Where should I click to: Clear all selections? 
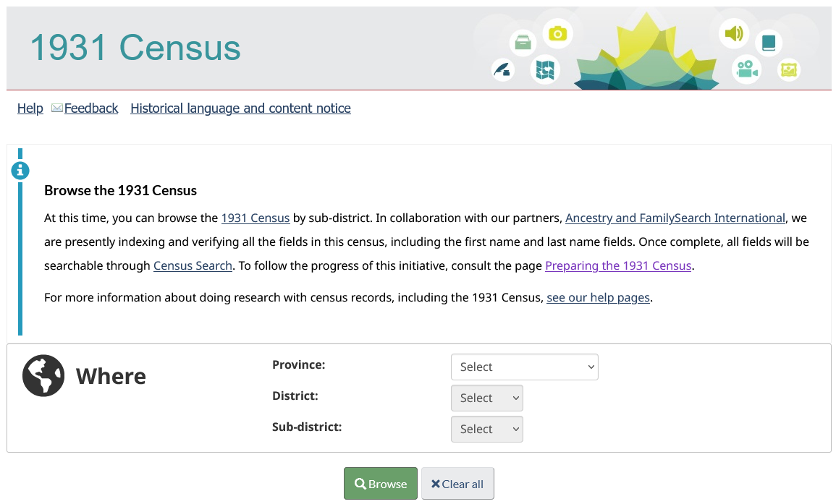pos(457,483)
